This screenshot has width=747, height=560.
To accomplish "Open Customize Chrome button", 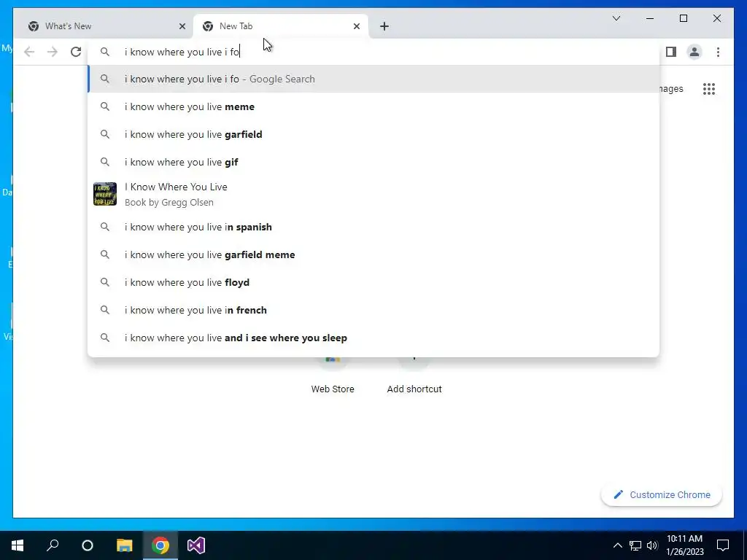I will tap(661, 495).
